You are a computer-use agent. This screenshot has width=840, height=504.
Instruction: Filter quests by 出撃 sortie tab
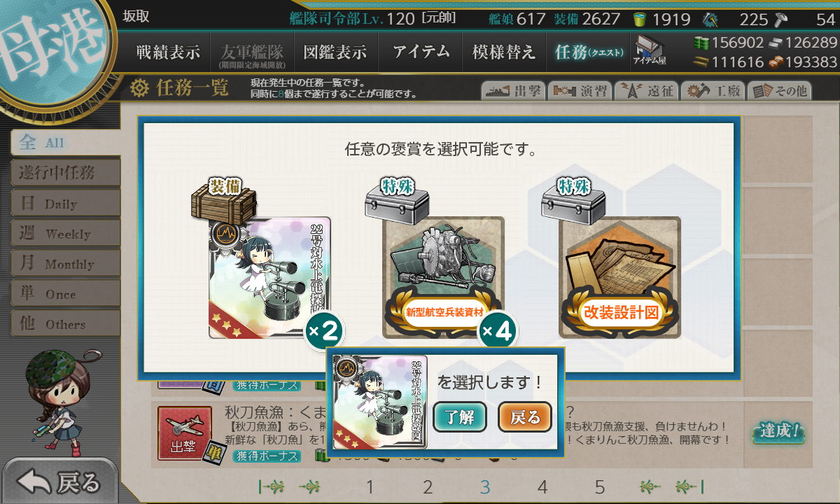click(x=513, y=90)
